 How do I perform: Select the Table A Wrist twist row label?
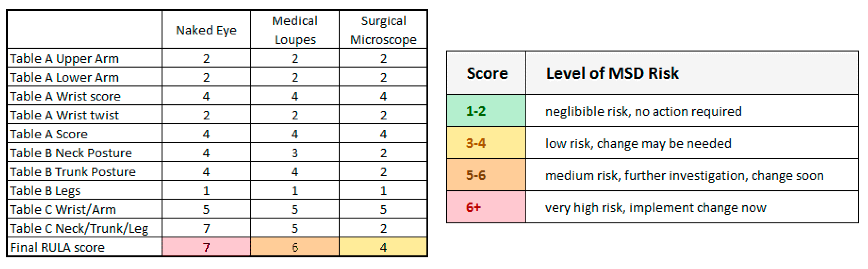click(x=64, y=115)
